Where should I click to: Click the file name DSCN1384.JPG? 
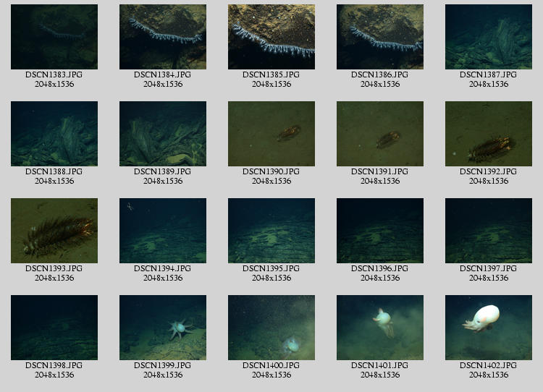point(163,74)
